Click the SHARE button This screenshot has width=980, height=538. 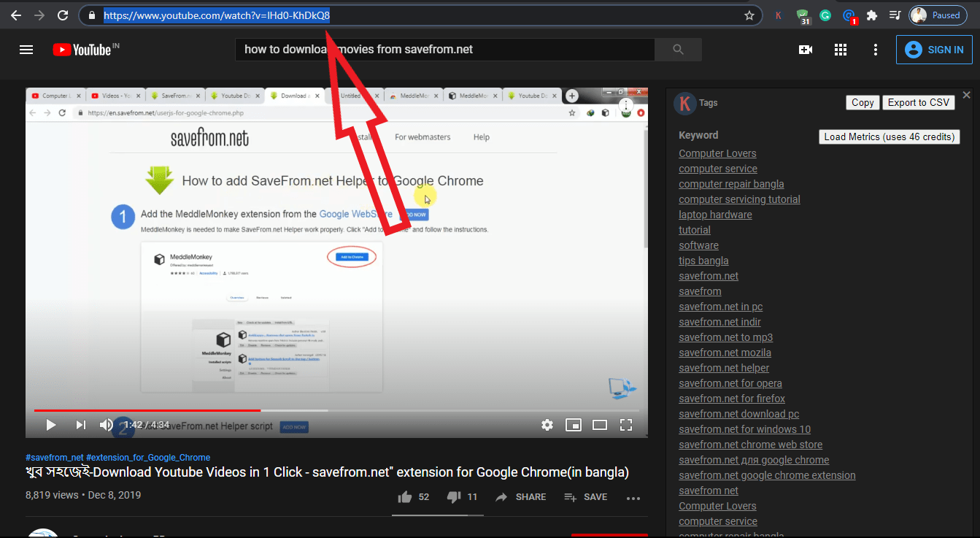click(x=520, y=497)
